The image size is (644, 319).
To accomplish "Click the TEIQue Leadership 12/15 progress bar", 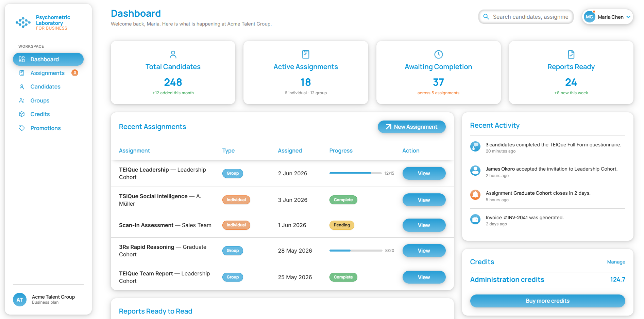I will 356,173.
